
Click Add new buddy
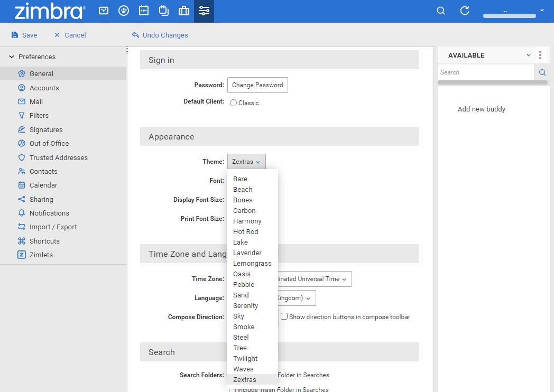482,109
